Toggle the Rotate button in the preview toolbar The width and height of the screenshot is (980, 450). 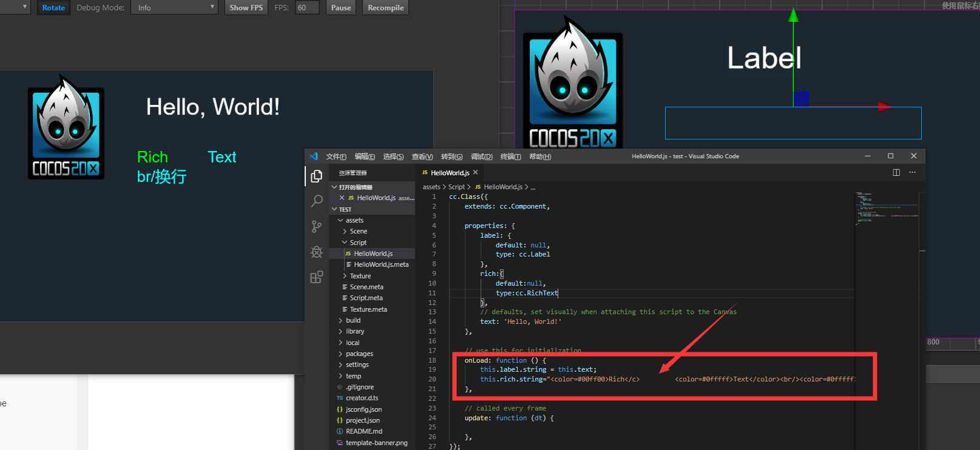[x=53, y=8]
